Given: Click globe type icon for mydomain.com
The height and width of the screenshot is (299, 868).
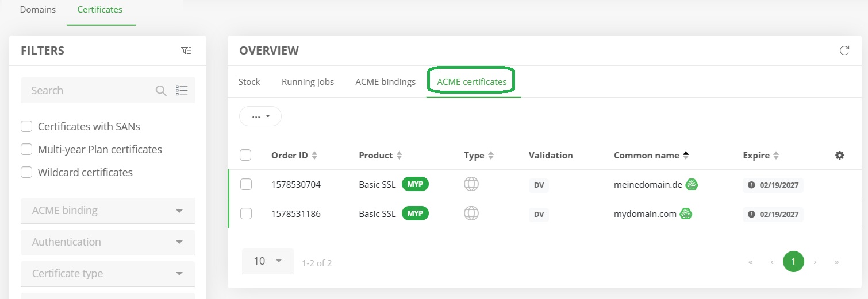Looking at the screenshot, I should pyautogui.click(x=471, y=213).
